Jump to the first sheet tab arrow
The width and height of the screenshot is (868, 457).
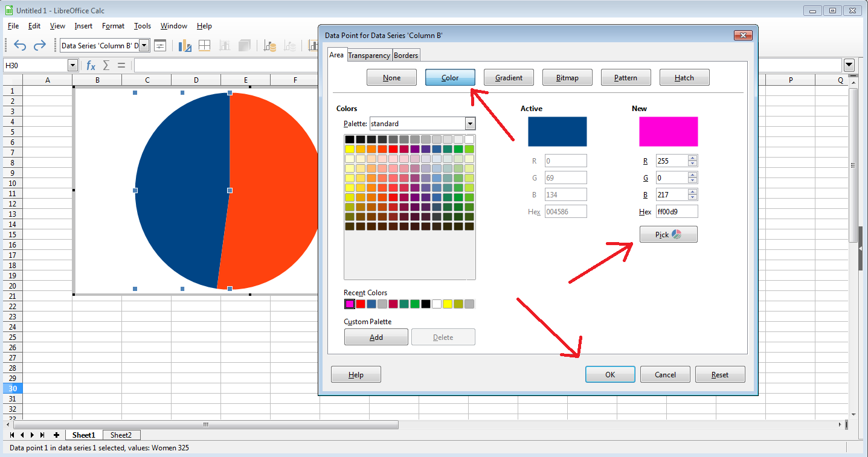13,435
